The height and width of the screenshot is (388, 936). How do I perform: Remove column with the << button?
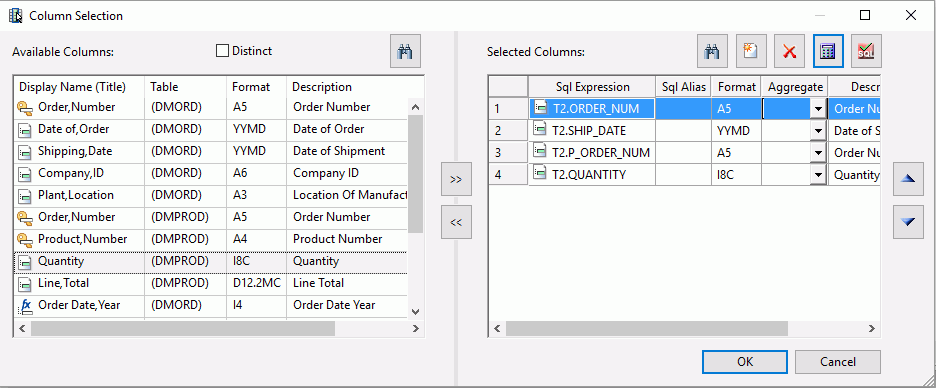(456, 222)
